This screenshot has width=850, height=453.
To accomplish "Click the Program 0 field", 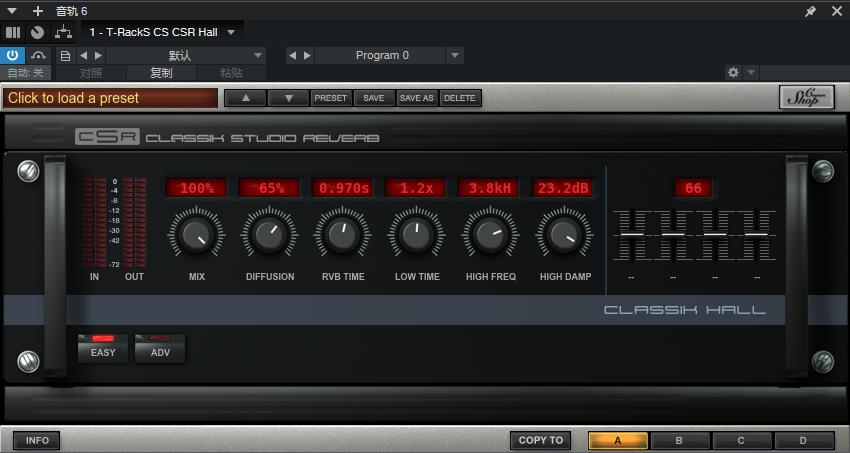I will click(382, 55).
